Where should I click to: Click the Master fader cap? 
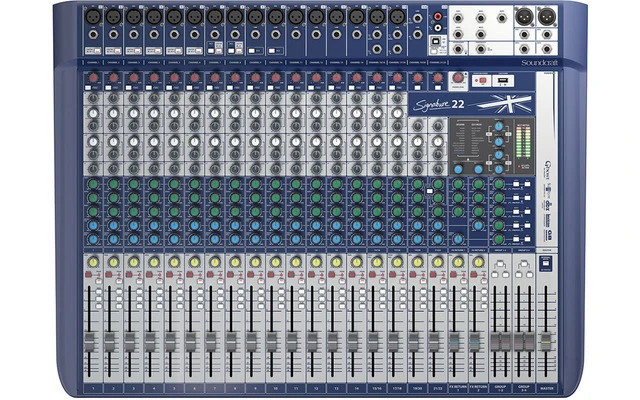tap(546, 340)
